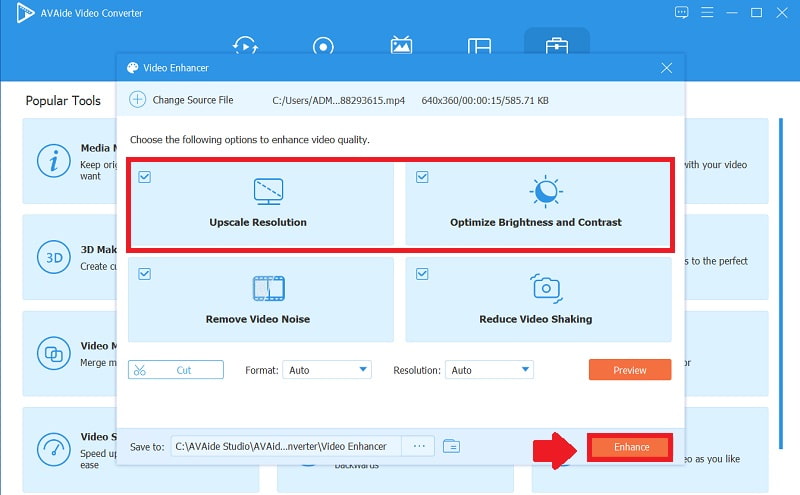Screen dimensions: 800x495
Task: Click the 640x360 file info text
Action: 485,101
